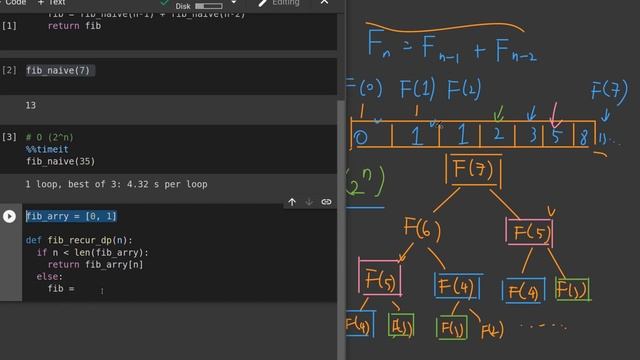Image resolution: width=640 pixels, height=360 pixels.
Task: Collapse the notebook header with the chevron
Action: point(324,2)
